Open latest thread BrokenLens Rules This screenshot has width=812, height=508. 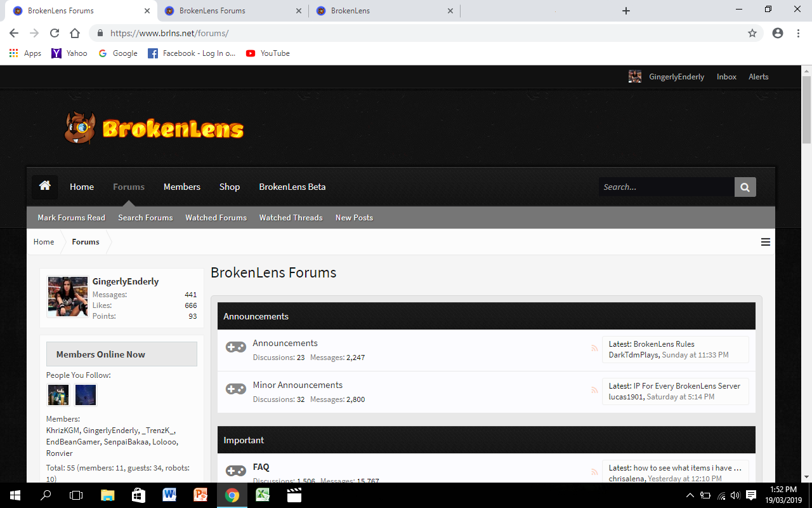[x=664, y=344]
